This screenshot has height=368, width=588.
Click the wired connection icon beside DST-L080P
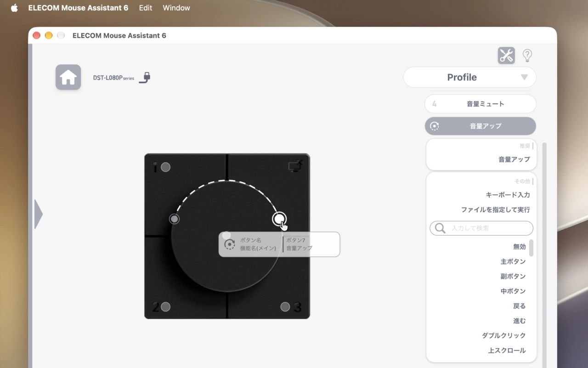click(x=145, y=77)
